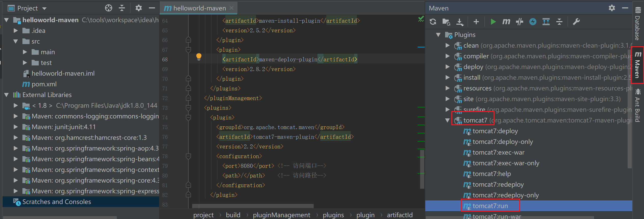Click the green inspection checkmark icon
Viewport: 644px width, 219px height.
point(421,19)
